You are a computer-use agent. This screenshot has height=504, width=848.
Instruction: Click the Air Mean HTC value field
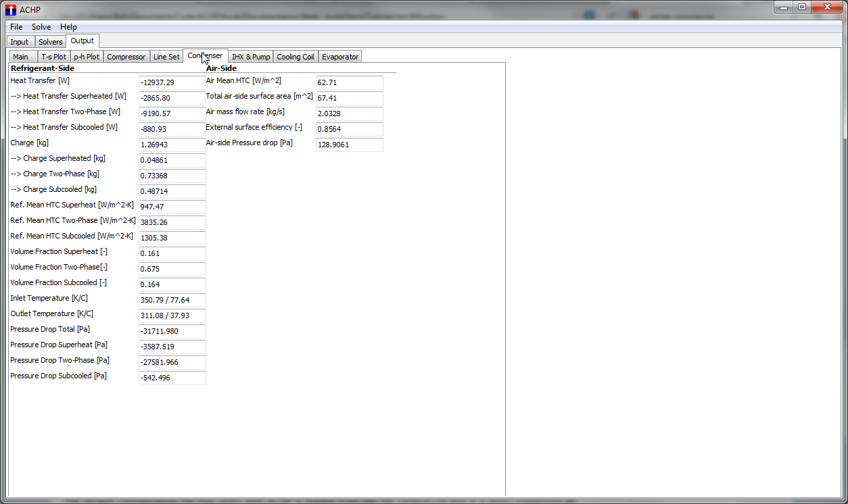349,82
